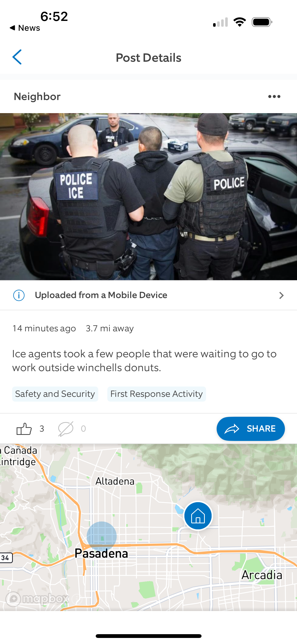The height and width of the screenshot is (644, 297).
Task: Tap the blue back arrow icon
Action: 17,57
